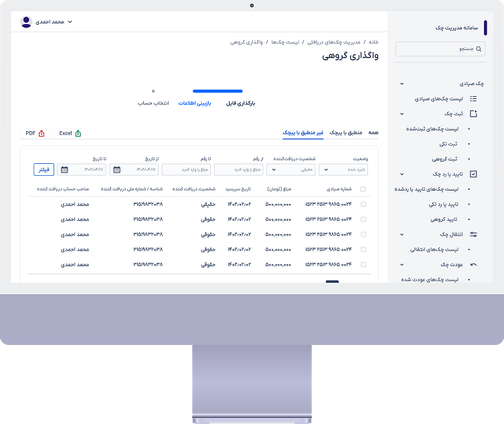Open the وضعیت status dropdown

pyautogui.click(x=344, y=170)
